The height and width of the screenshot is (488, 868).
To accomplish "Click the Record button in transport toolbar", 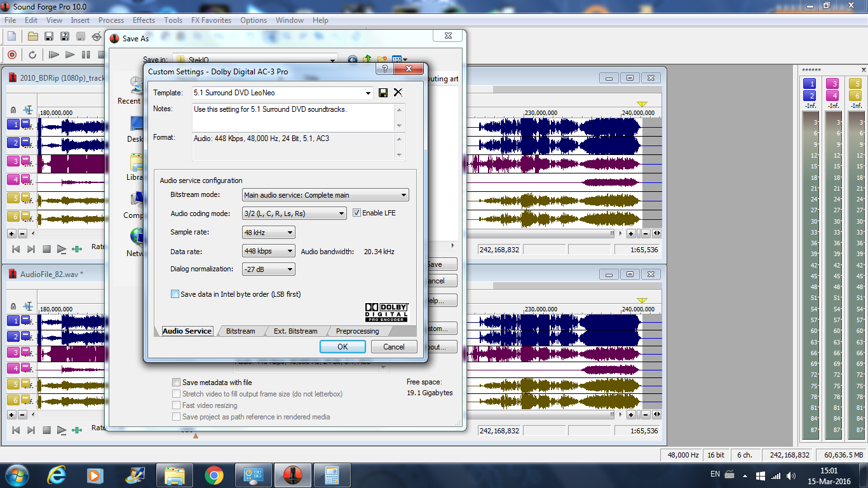I will pyautogui.click(x=11, y=55).
